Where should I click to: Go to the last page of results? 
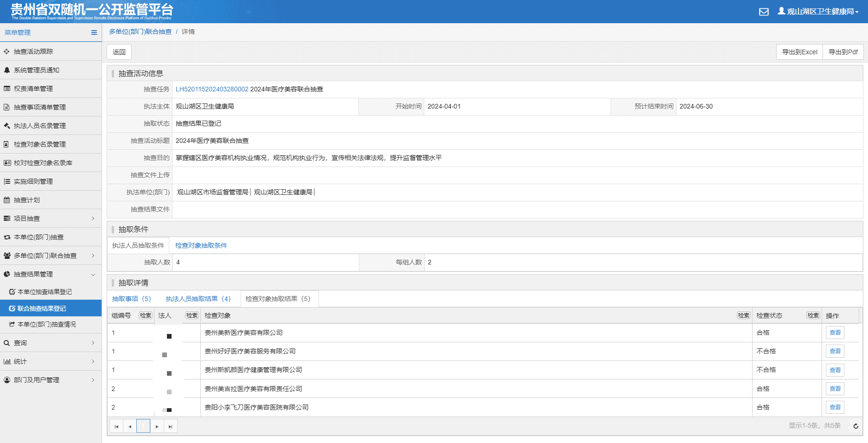[x=171, y=426]
